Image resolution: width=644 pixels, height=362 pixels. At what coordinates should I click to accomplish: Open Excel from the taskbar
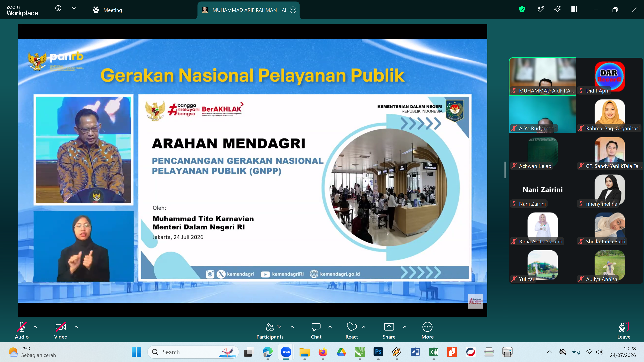point(434,352)
